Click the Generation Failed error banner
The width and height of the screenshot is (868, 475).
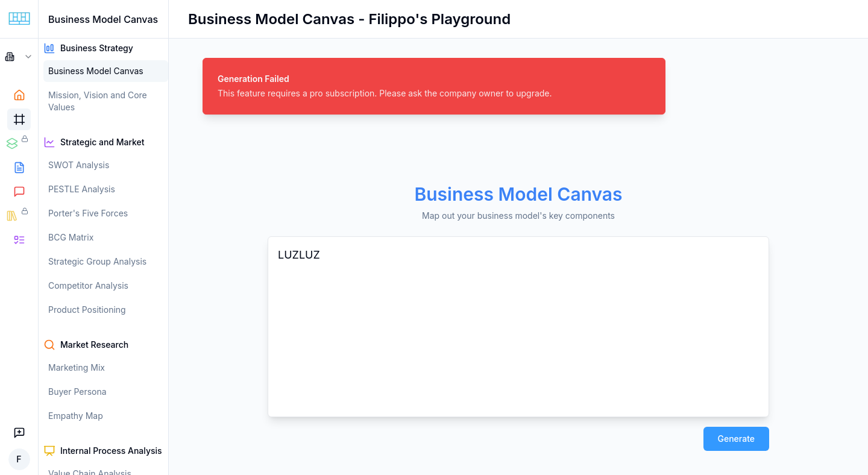coord(433,86)
